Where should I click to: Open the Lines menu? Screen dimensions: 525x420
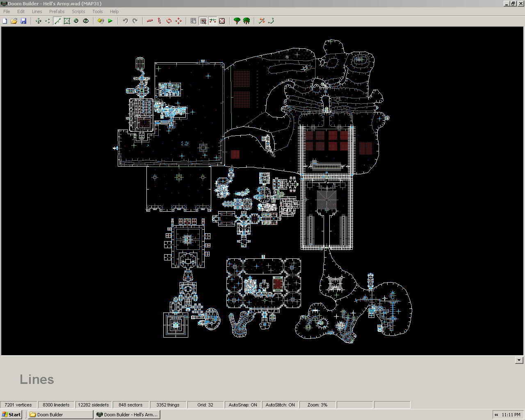tap(37, 11)
